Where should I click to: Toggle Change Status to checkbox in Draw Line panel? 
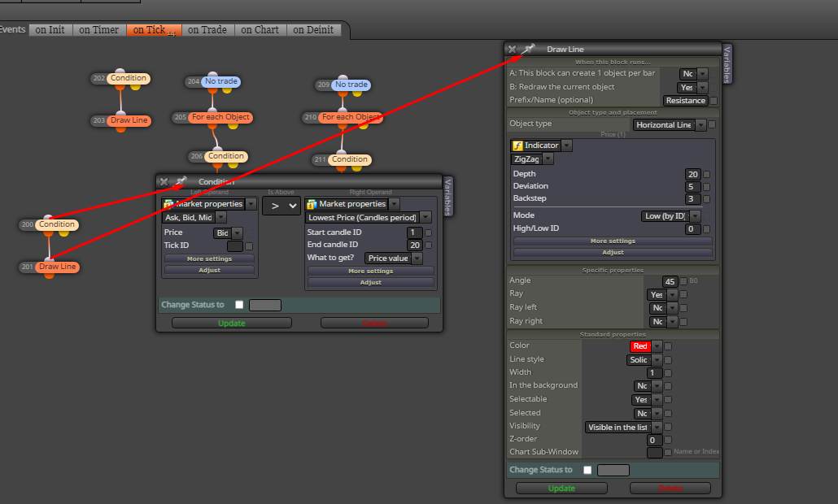coord(587,470)
